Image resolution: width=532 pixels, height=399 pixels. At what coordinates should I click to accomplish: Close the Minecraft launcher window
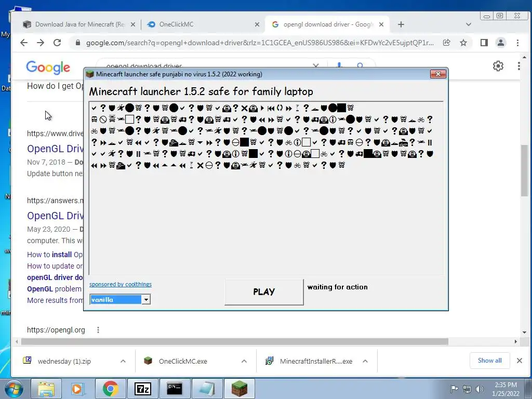(x=437, y=74)
